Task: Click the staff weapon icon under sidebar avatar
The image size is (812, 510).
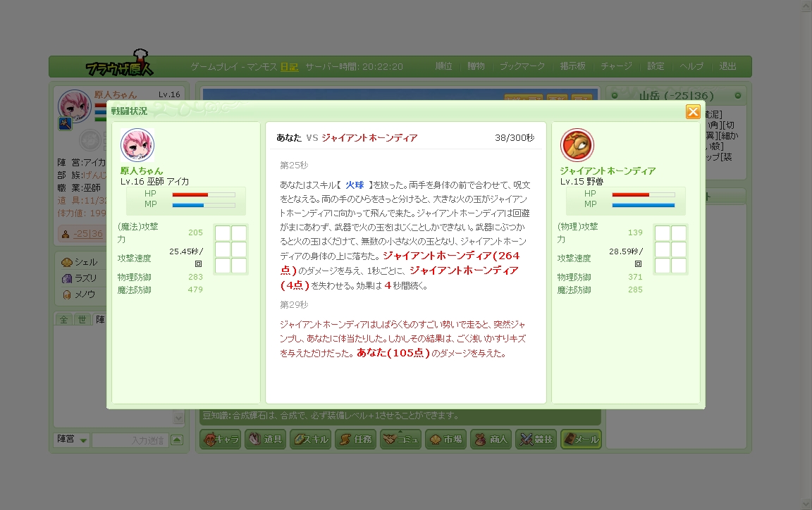Action: tap(65, 124)
